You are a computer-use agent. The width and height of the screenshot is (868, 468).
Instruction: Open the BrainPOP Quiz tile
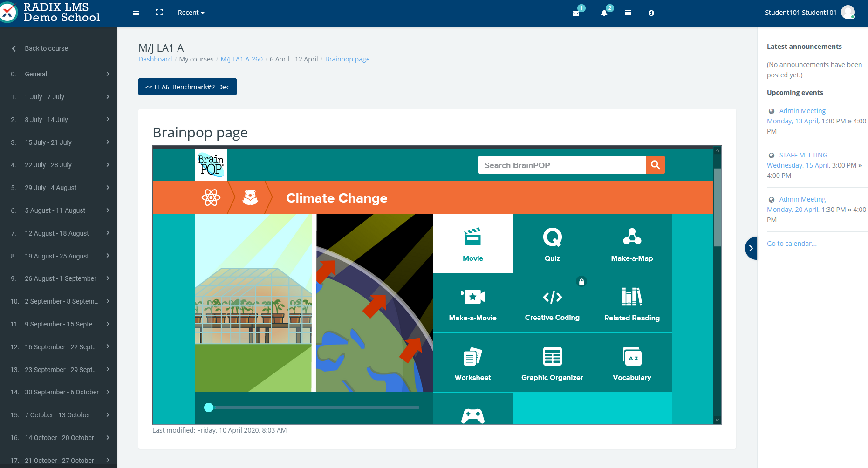(x=552, y=244)
